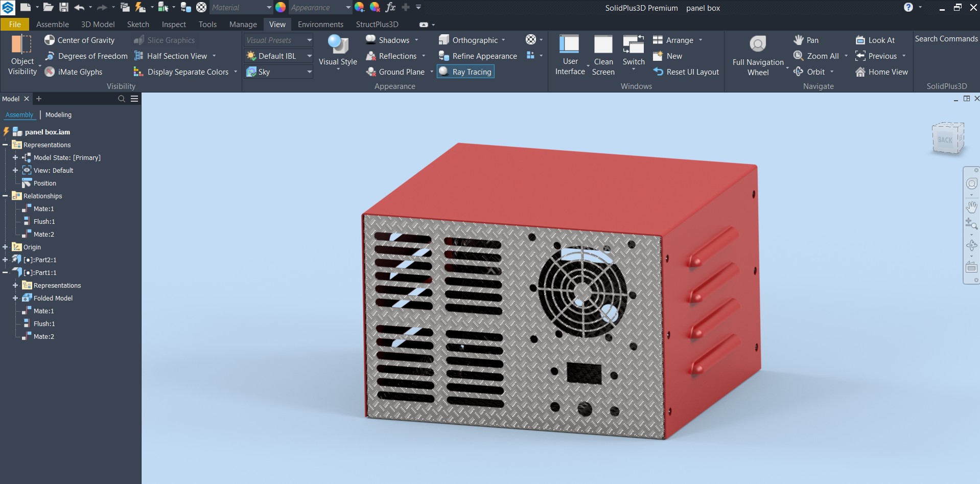The width and height of the screenshot is (980, 484).
Task: Click the User Interface icon
Action: [569, 44]
